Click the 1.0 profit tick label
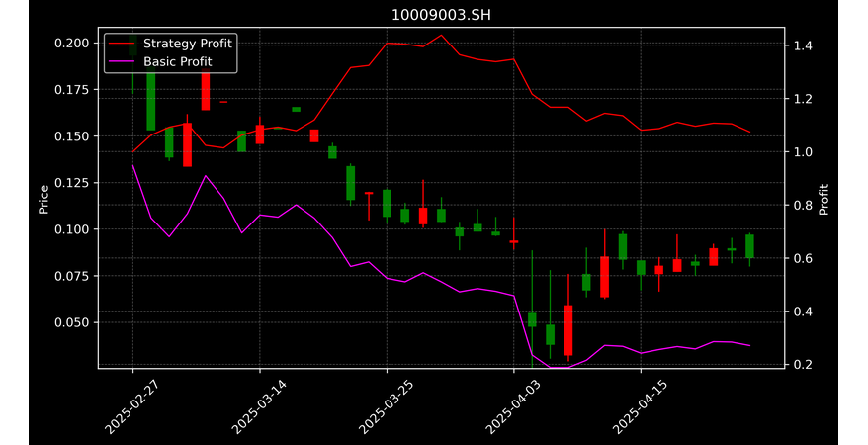868x445 pixels. (x=802, y=151)
